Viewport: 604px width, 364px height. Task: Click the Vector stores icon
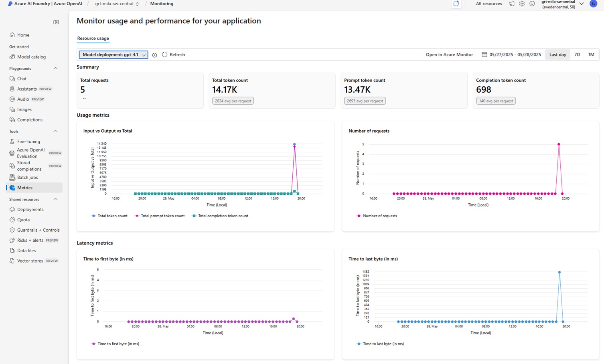[12, 261]
